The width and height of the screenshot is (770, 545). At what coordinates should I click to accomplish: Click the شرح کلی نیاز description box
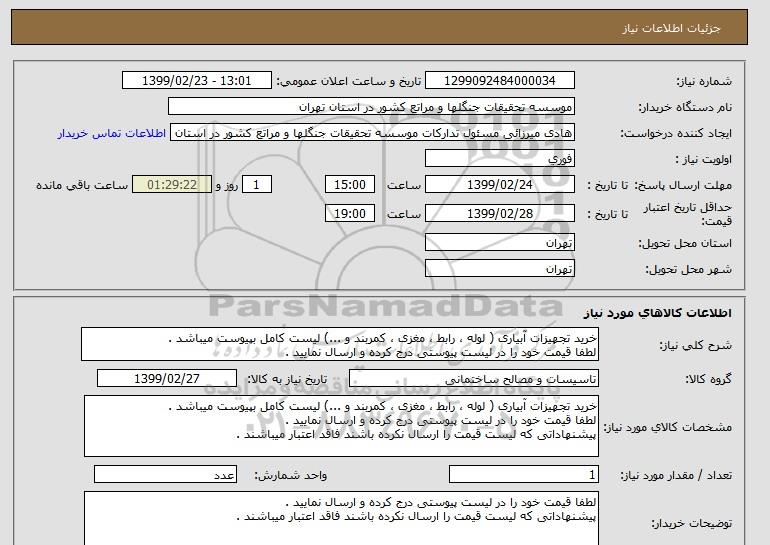340,345
